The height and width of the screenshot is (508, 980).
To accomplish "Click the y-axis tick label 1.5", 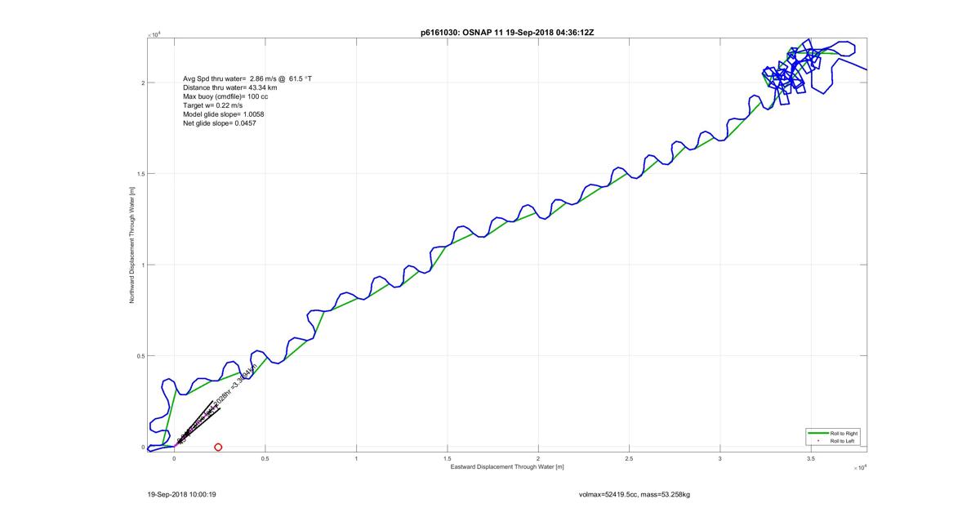I will (140, 174).
